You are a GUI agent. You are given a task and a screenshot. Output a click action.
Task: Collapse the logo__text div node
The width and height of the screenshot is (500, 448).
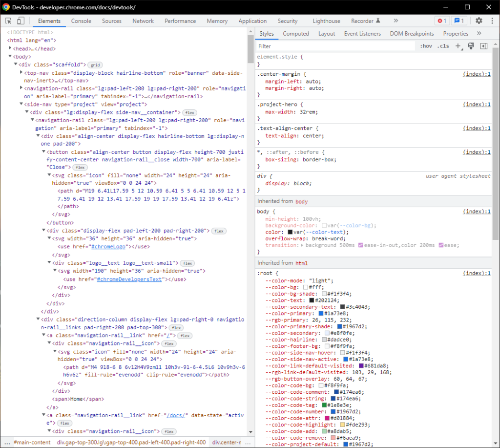pyautogui.click(x=49, y=263)
